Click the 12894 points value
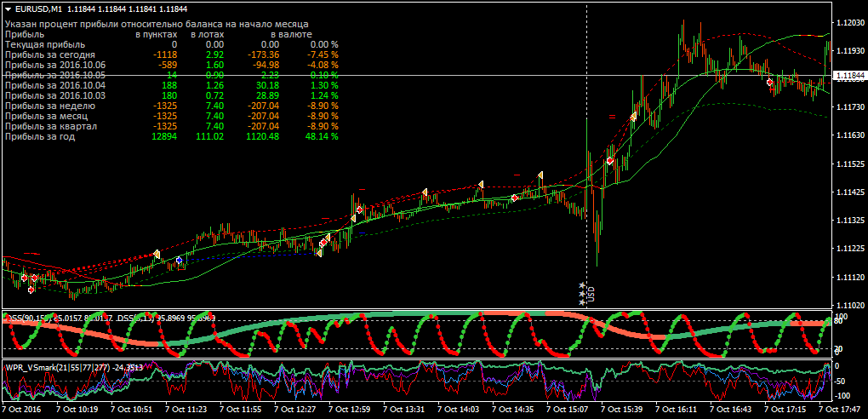 166,136
